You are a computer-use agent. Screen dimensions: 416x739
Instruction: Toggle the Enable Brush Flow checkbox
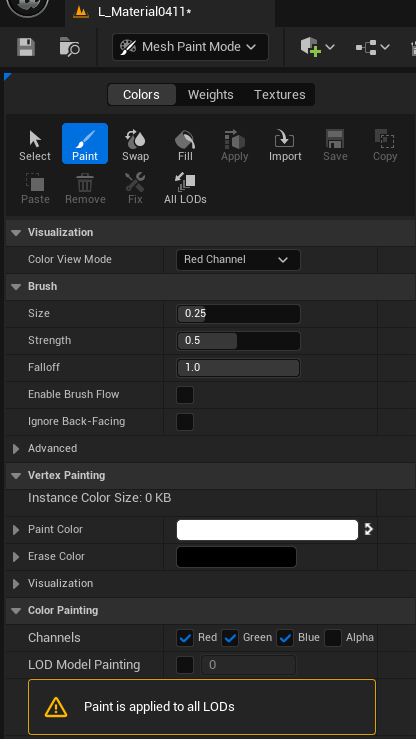[185, 395]
